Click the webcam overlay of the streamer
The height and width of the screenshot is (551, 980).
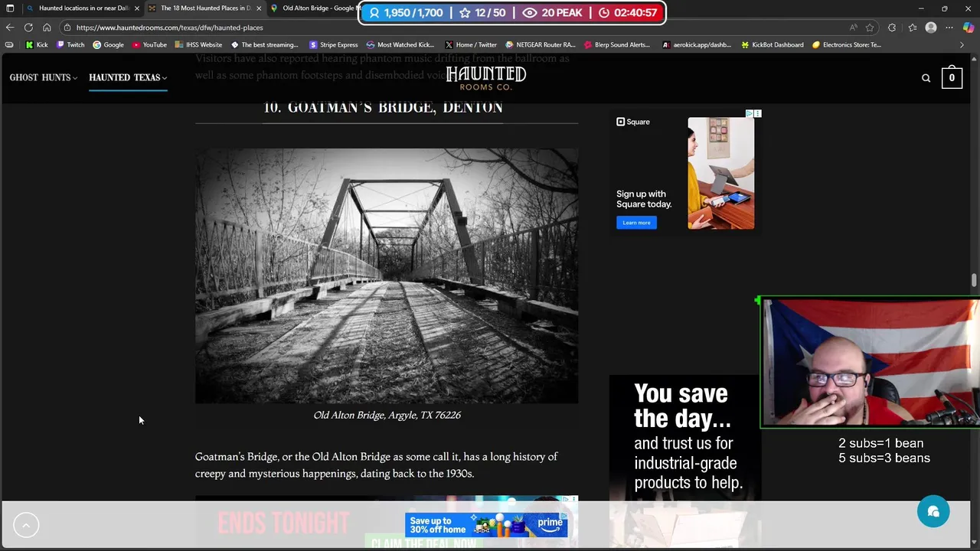[871, 362]
